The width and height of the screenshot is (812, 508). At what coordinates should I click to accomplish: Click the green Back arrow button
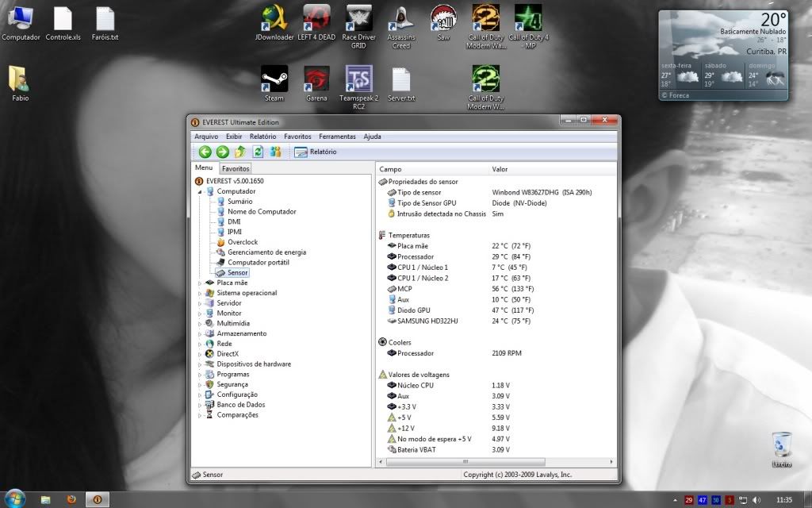[205, 152]
